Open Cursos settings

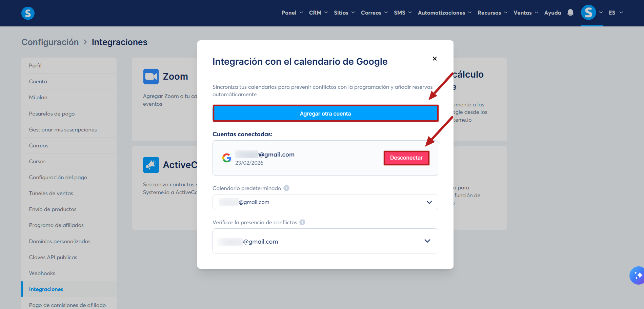69,161
